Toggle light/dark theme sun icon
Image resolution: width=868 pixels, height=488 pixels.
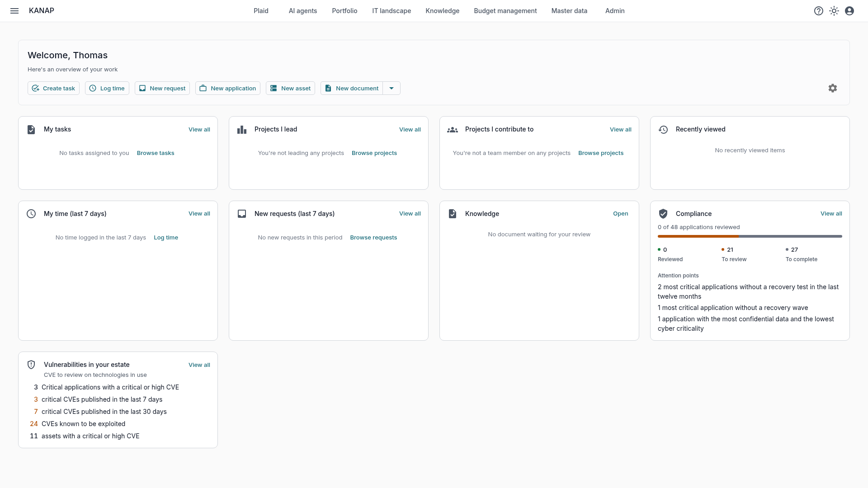point(834,11)
